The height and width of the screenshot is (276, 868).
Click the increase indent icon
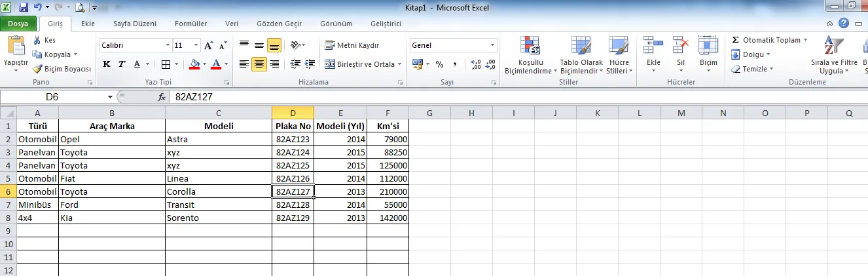point(309,64)
